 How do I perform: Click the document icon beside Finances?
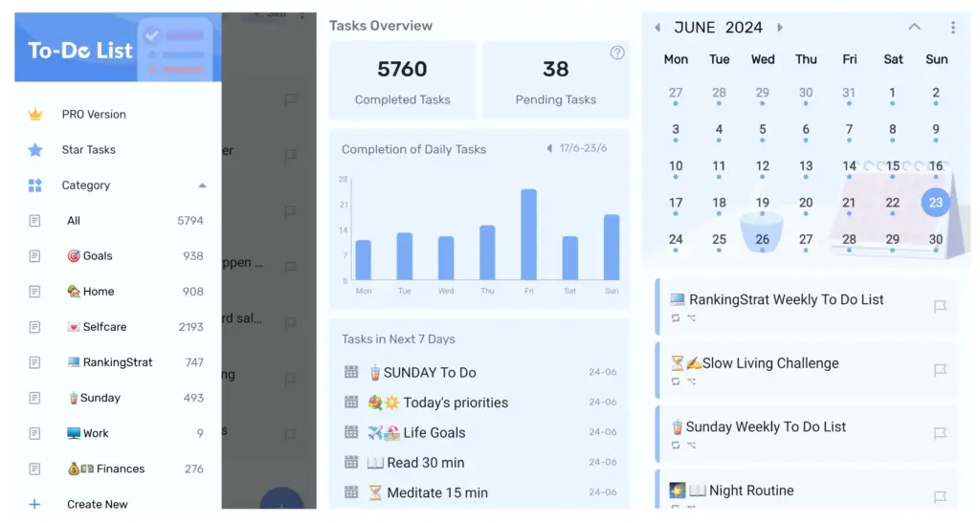(35, 469)
